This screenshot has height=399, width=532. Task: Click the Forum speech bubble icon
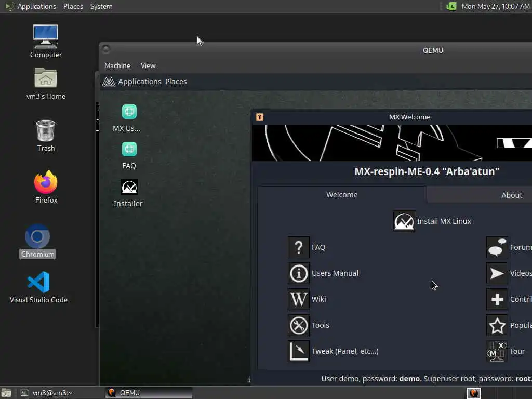[497, 247]
